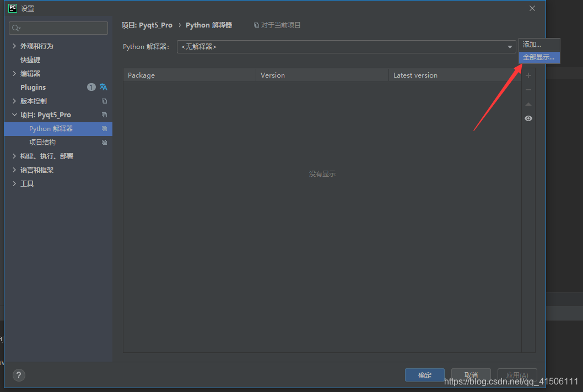Expand the 外观和行为 section
583x392 pixels.
[x=14, y=46]
